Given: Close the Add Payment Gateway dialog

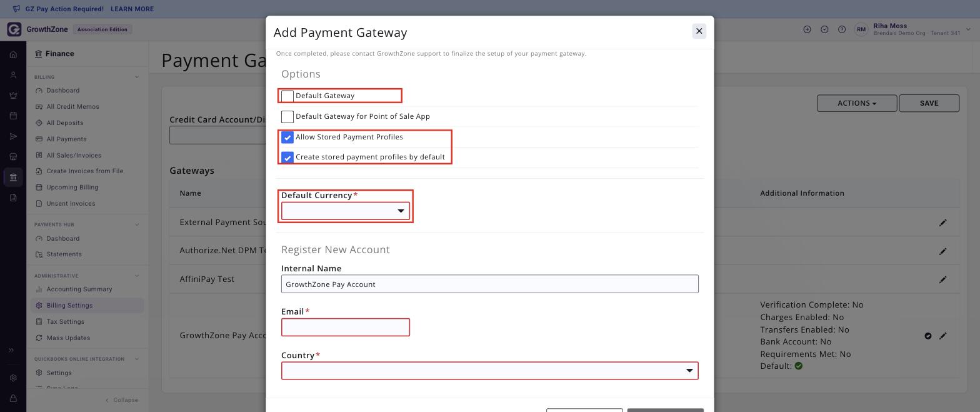Looking at the screenshot, I should tap(699, 31).
